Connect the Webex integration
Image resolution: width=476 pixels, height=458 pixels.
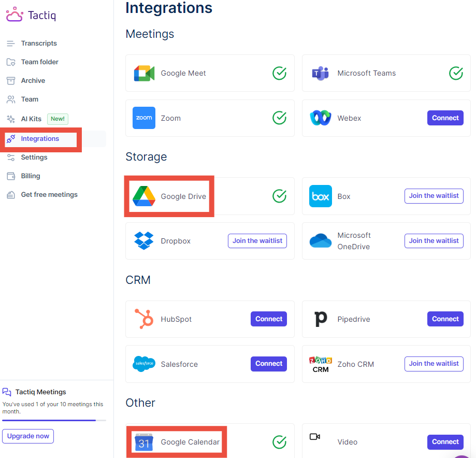coord(445,118)
